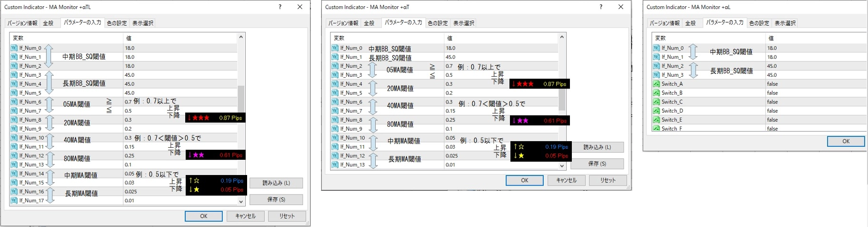Viewport: 868px width, 227px height.
Task: Click If_Num_9 variable icon in αTL window
Action: click(x=14, y=129)
